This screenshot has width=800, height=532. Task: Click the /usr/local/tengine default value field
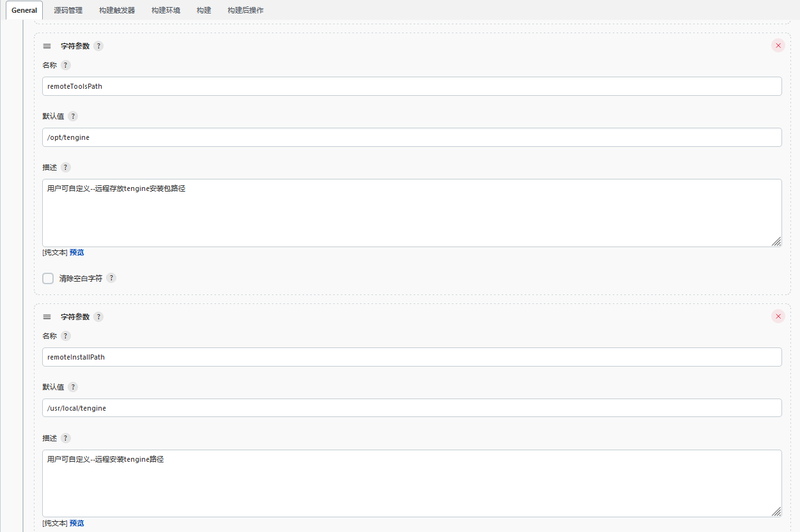pyautogui.click(x=412, y=408)
